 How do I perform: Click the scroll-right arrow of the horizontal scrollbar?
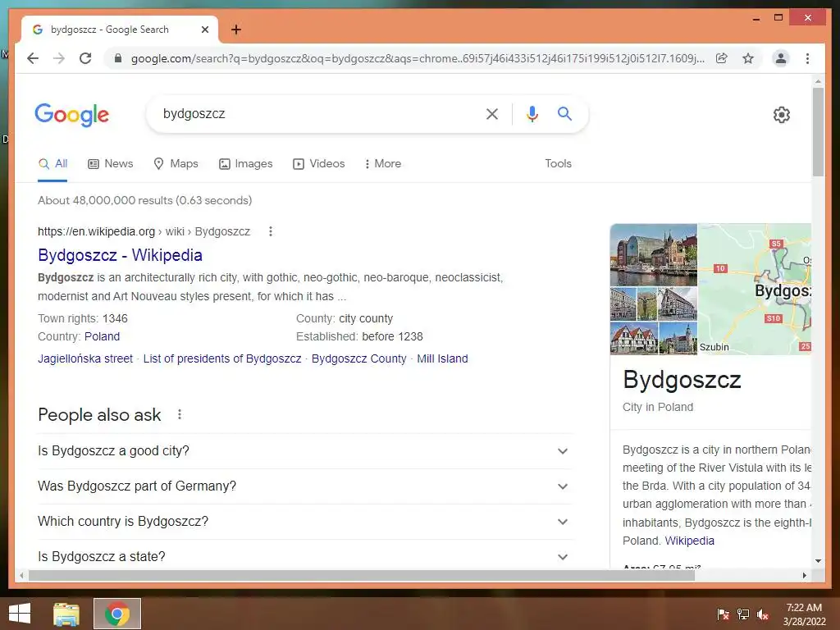804,575
